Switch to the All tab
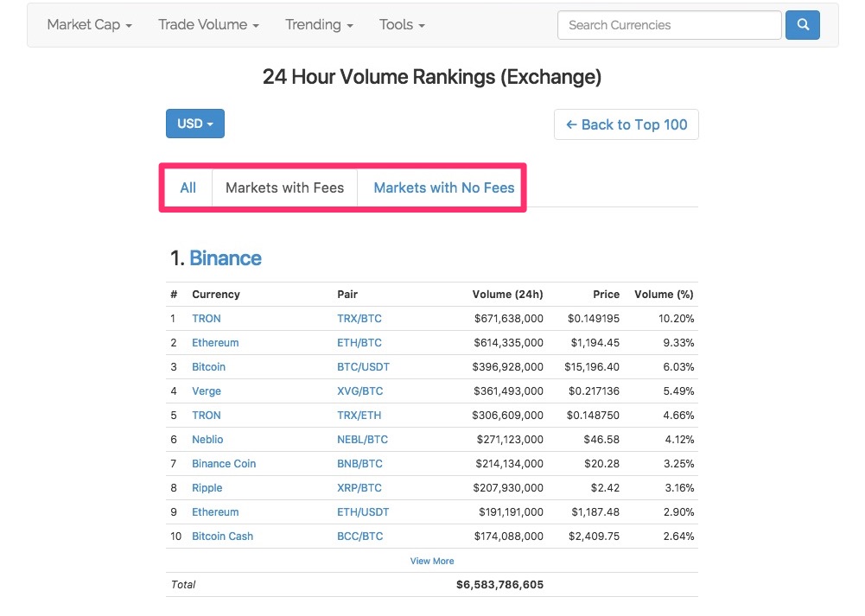The height and width of the screenshot is (616, 865). click(188, 188)
